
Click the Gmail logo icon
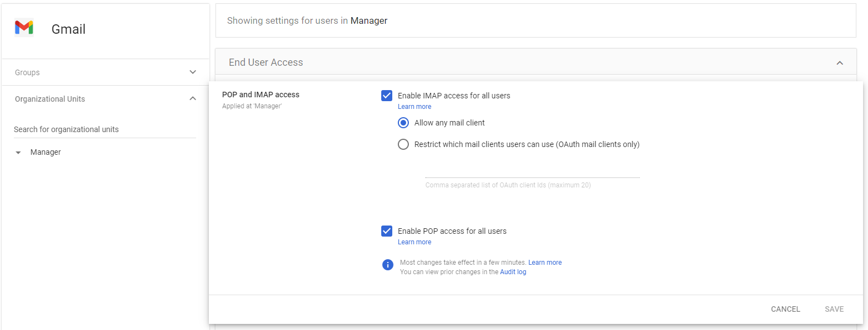click(24, 27)
